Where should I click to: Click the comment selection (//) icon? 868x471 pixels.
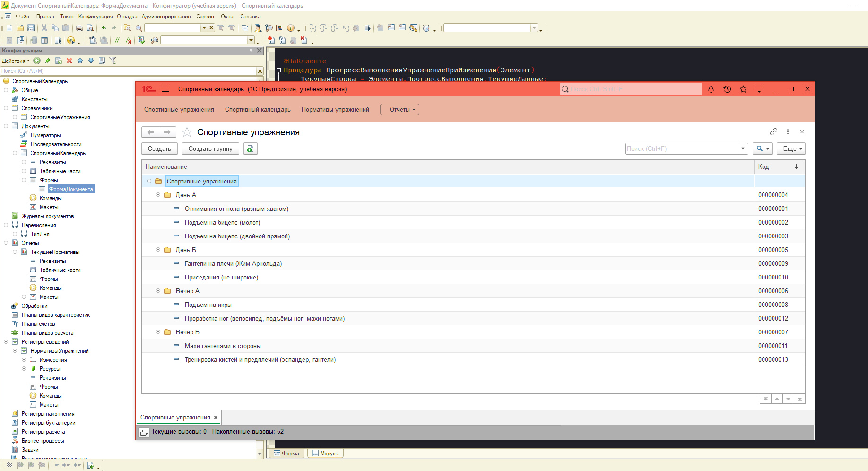click(x=117, y=40)
